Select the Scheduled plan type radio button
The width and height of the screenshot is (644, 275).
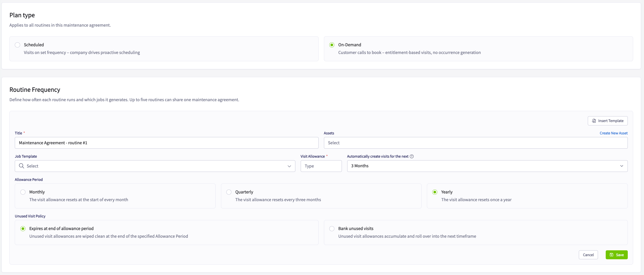[17, 45]
